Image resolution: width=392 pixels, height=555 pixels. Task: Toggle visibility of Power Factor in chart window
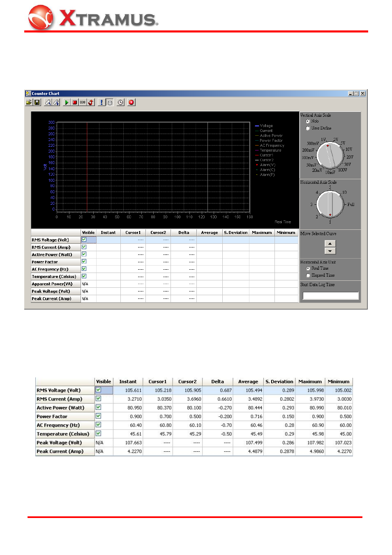[84, 261]
